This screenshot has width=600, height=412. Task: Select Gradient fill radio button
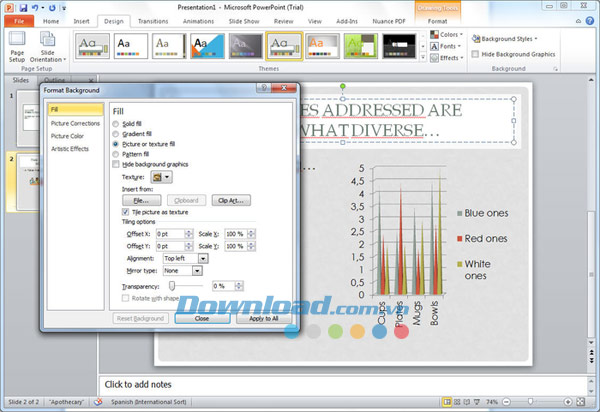coord(116,134)
